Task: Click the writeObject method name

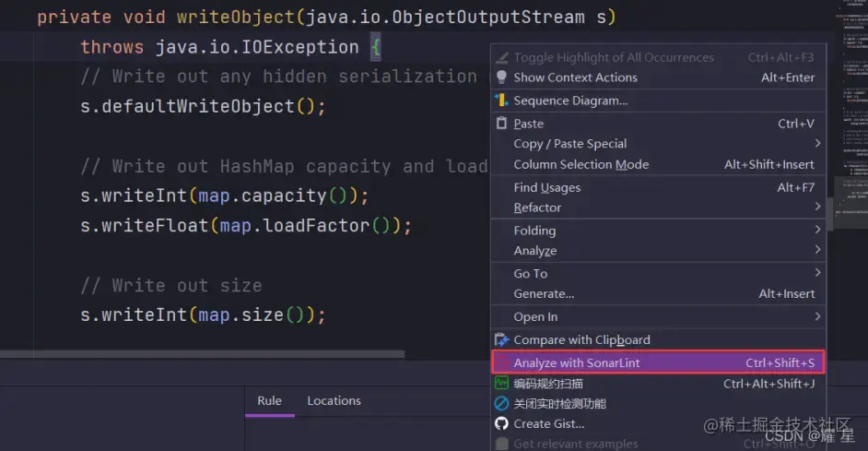Action: (x=235, y=18)
